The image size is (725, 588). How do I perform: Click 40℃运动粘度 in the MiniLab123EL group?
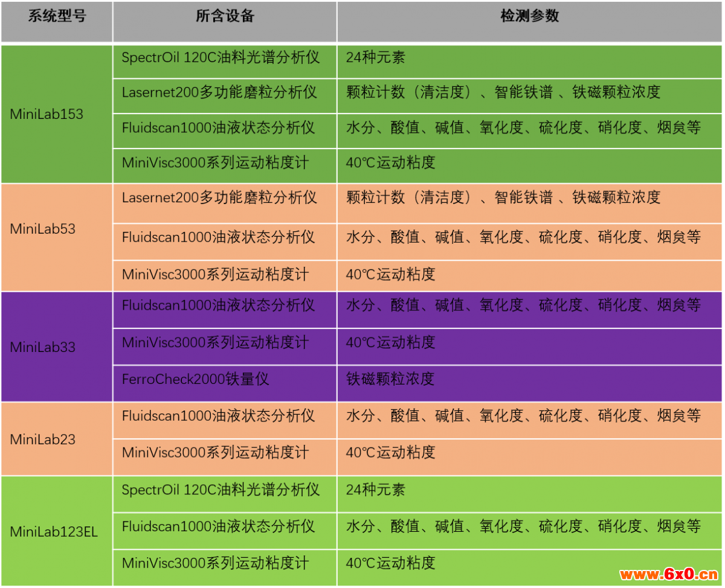click(x=530, y=567)
